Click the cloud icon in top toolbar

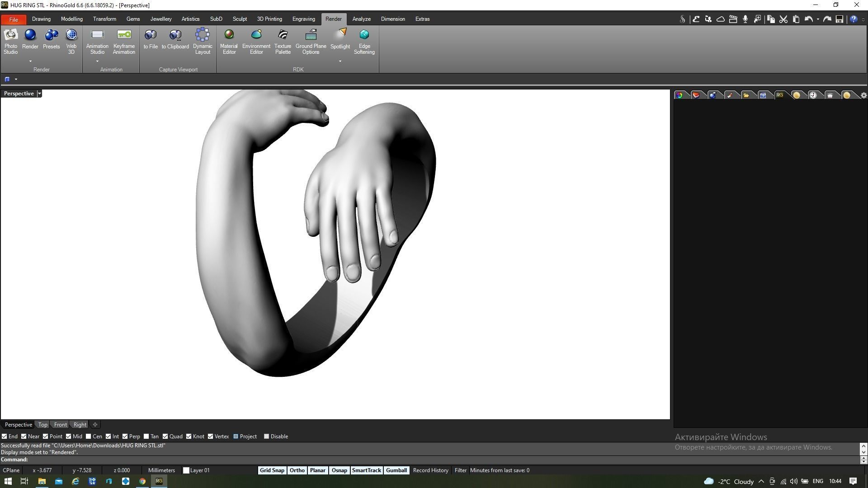721,19
